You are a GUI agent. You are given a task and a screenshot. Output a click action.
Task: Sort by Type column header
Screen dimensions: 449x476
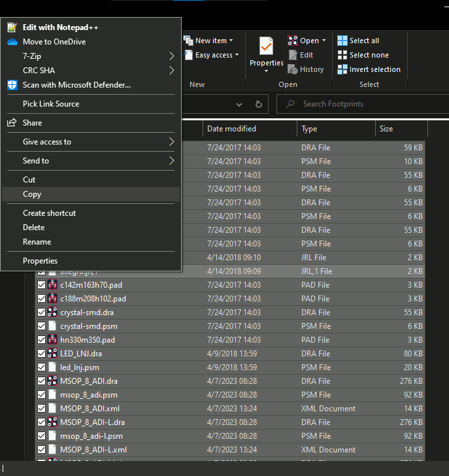(x=336, y=129)
